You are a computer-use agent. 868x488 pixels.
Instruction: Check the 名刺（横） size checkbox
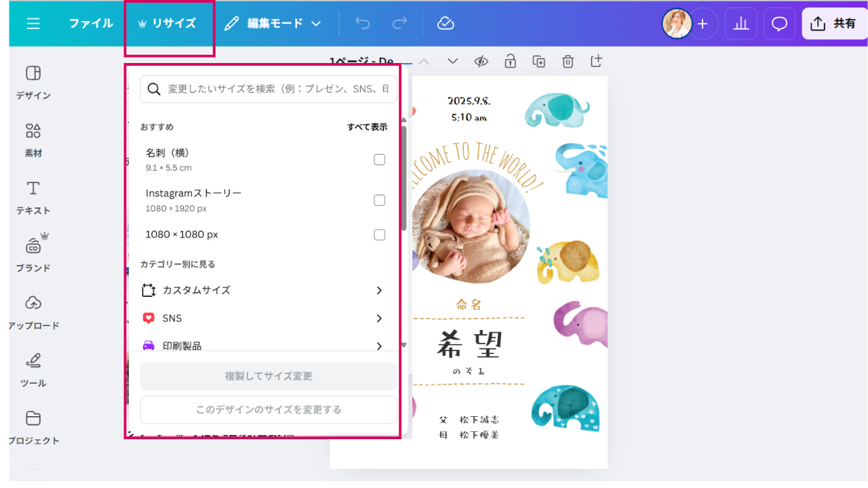pyautogui.click(x=380, y=160)
